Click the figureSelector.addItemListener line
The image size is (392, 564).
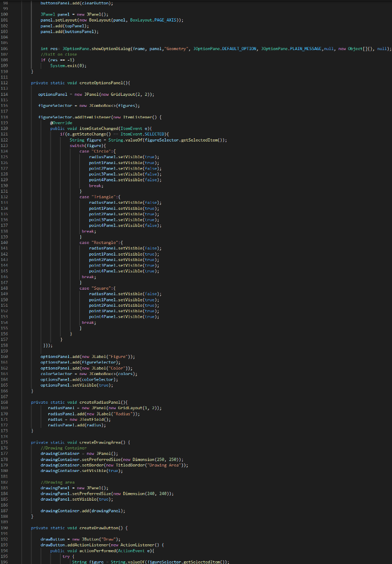[x=100, y=117]
